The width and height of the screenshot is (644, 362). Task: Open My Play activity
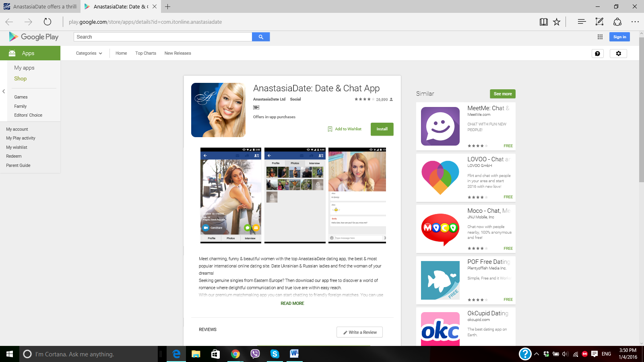(21, 138)
